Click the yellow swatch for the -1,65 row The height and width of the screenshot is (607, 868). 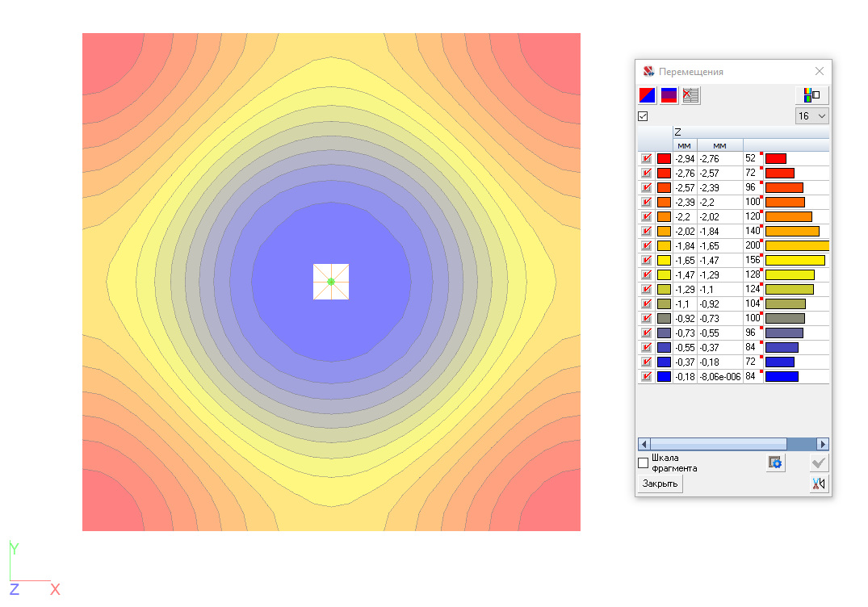pyautogui.click(x=664, y=260)
